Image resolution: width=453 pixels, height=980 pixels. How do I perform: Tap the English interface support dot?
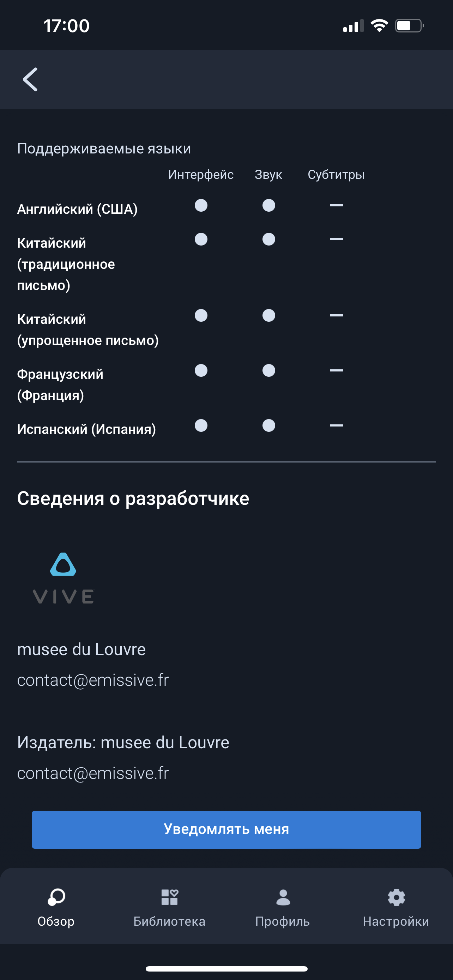coord(201,205)
